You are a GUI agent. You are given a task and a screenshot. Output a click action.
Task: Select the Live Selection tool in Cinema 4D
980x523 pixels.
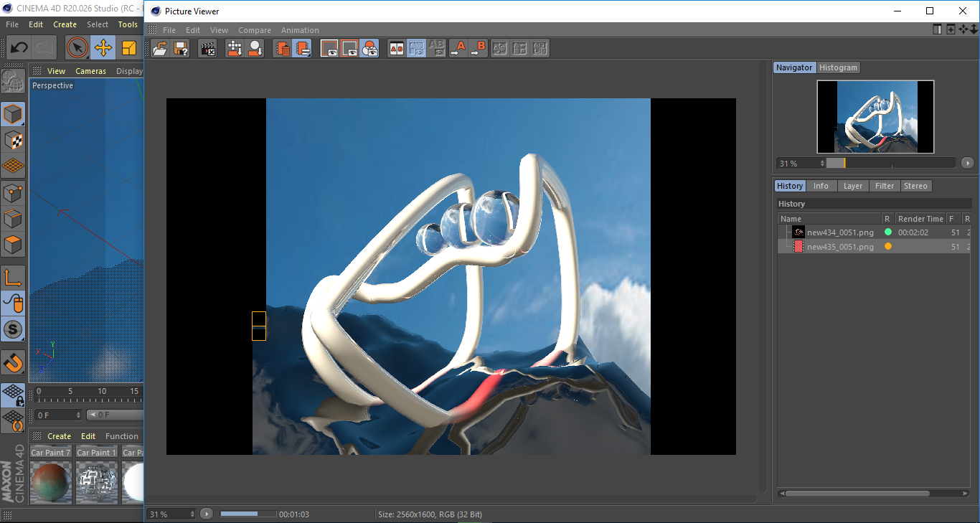pos(77,48)
